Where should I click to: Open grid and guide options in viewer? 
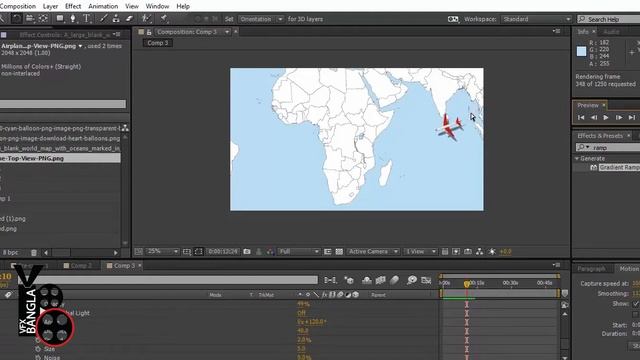click(187, 252)
